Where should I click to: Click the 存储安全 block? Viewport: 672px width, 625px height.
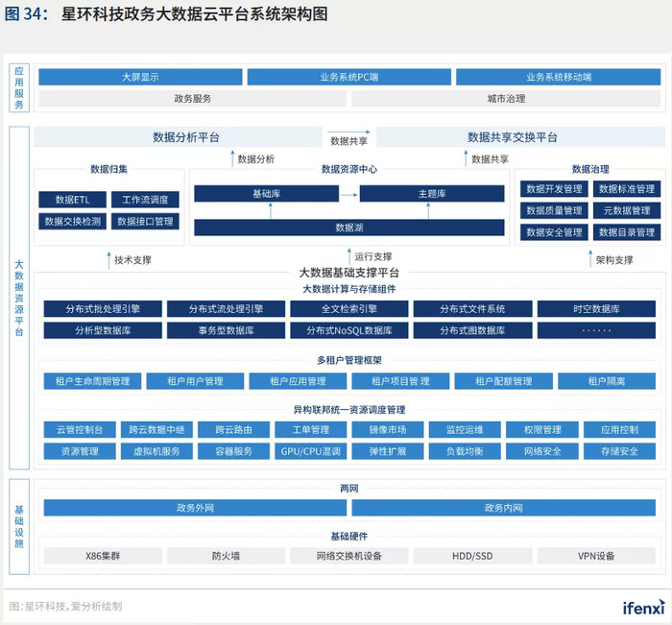tap(619, 451)
